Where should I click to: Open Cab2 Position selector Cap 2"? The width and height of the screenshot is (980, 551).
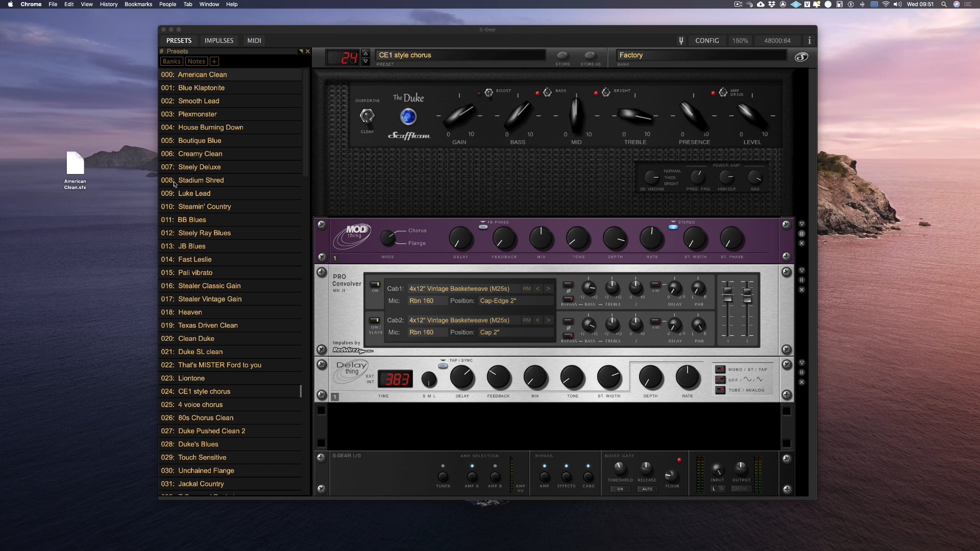tap(516, 333)
